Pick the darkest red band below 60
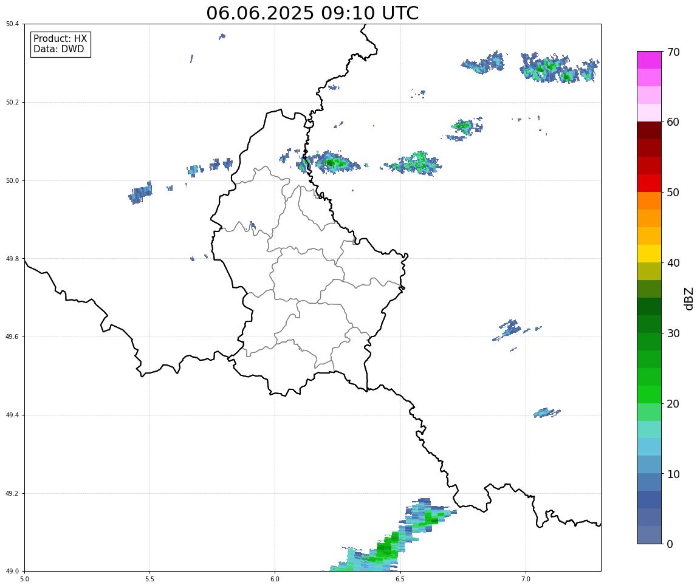700x588 pixels. [x=649, y=131]
